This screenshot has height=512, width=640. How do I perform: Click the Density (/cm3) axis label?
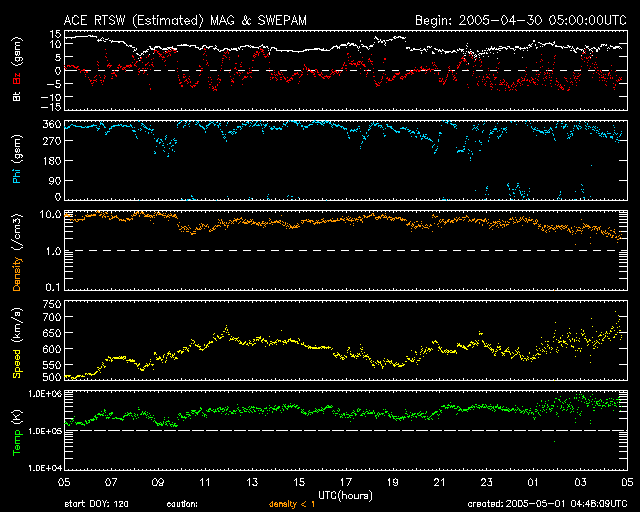17,252
